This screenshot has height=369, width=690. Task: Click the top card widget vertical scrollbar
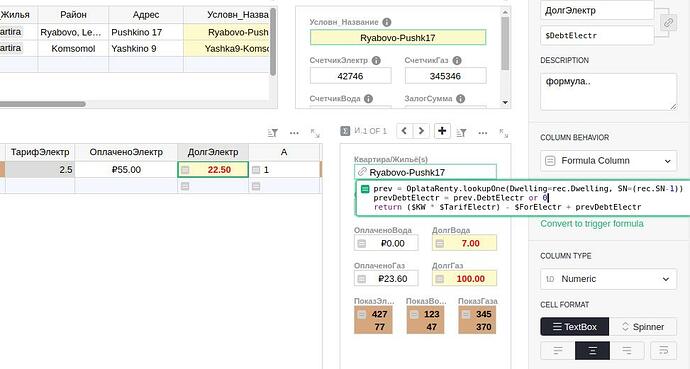(x=505, y=44)
